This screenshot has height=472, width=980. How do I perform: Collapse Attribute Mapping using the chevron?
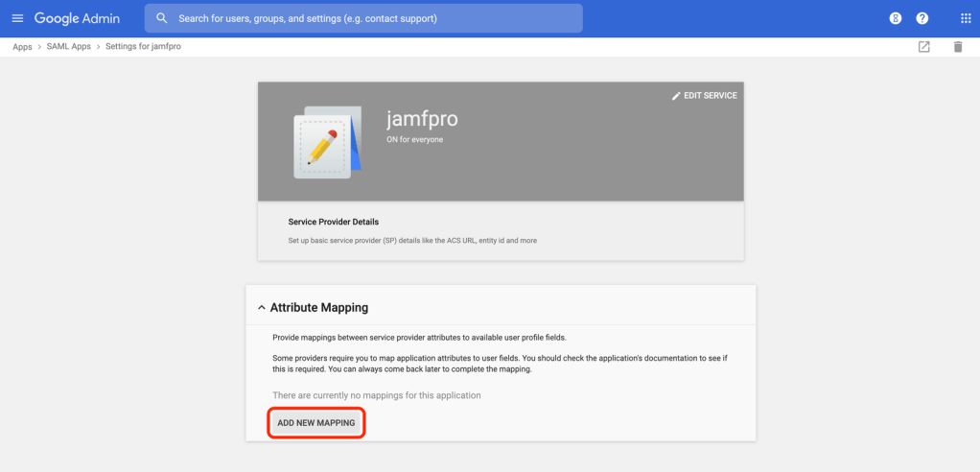261,308
